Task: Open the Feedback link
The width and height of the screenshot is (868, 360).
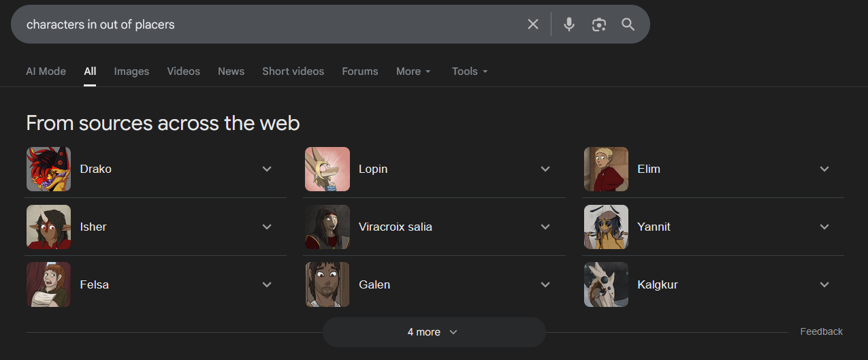Action: [x=821, y=331]
